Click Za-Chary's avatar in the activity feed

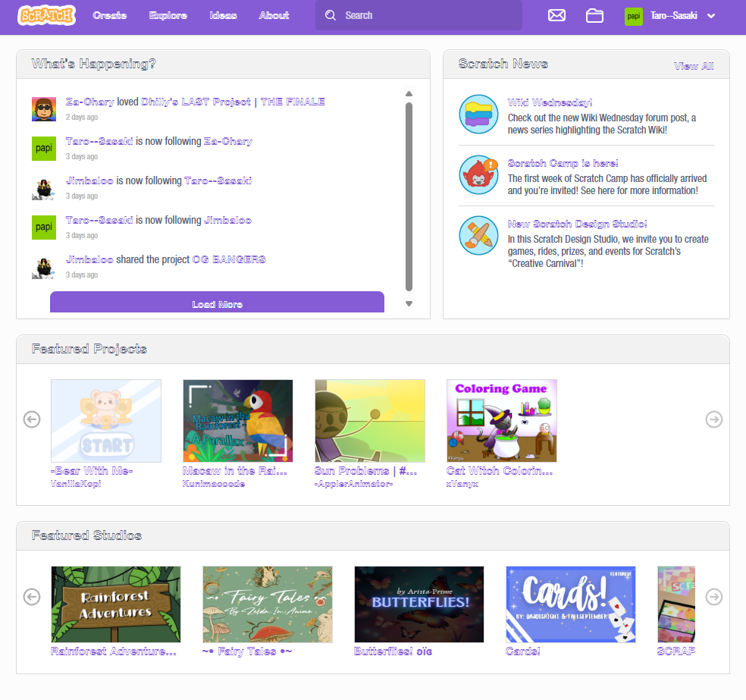43,108
